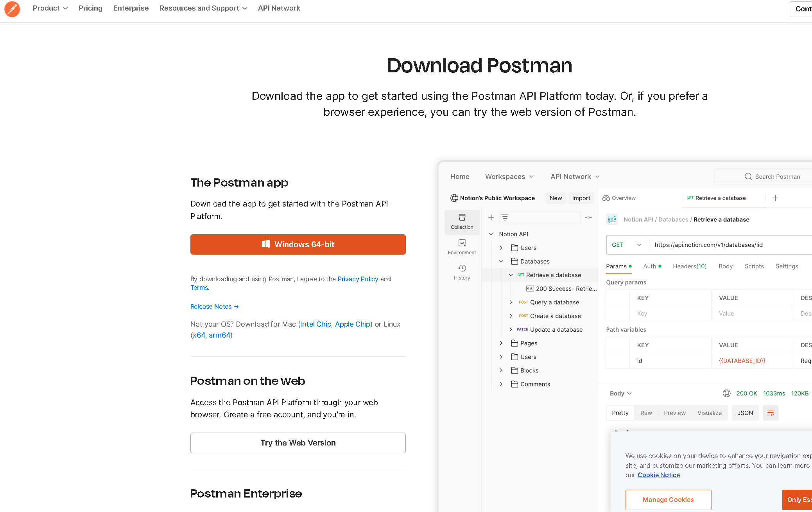Click the plus icon to add a tab
This screenshot has width=812, height=512.
tap(775, 198)
